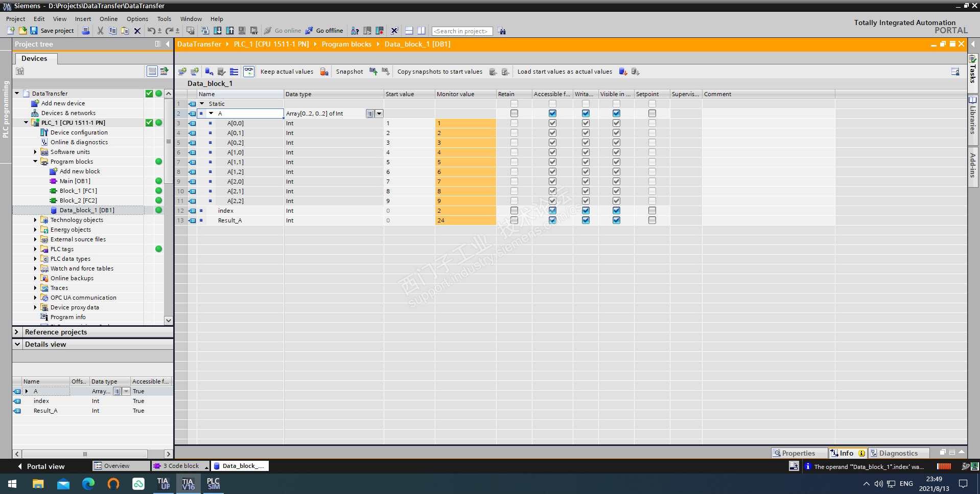Expand the Reference projects panel
980x494 pixels.
tap(17, 332)
